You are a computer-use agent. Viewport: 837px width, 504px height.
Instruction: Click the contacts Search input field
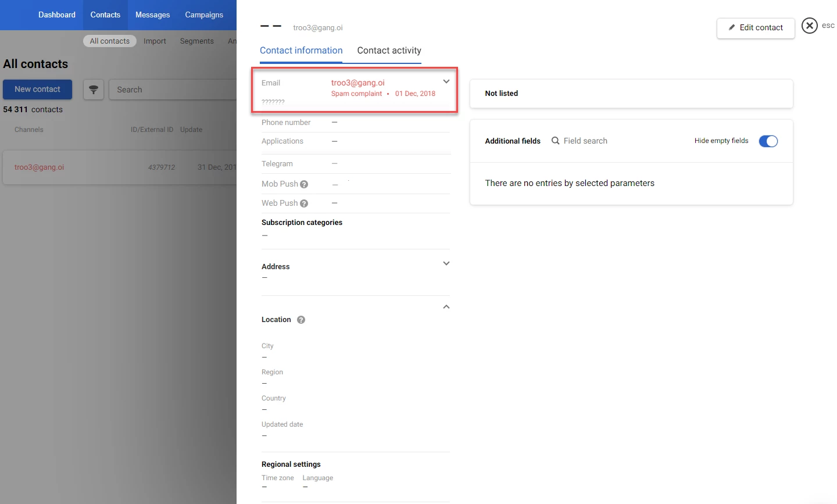tap(173, 90)
